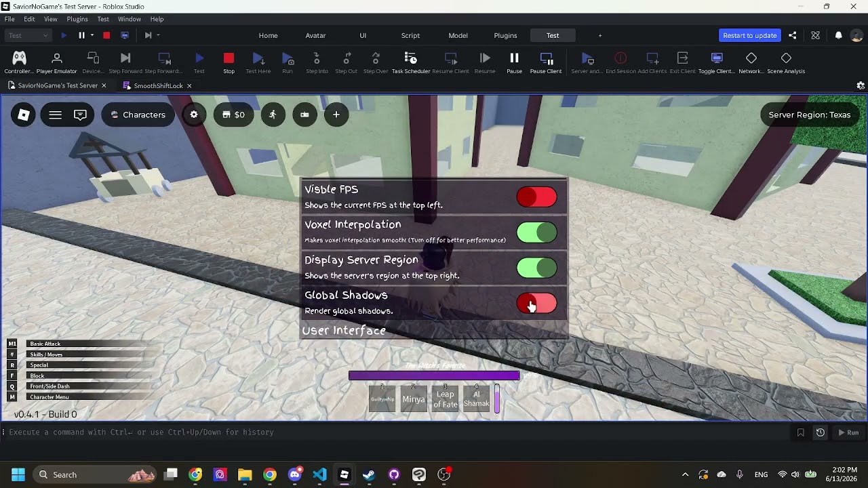Open the Edit menu
This screenshot has height=488, width=868.
29,19
